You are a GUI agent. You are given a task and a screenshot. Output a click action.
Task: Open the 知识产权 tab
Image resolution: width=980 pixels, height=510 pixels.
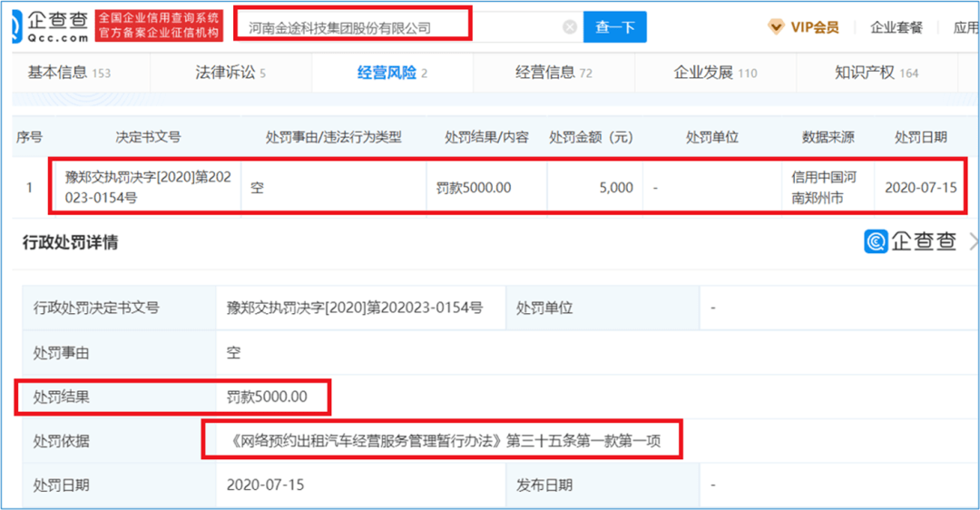(877, 73)
